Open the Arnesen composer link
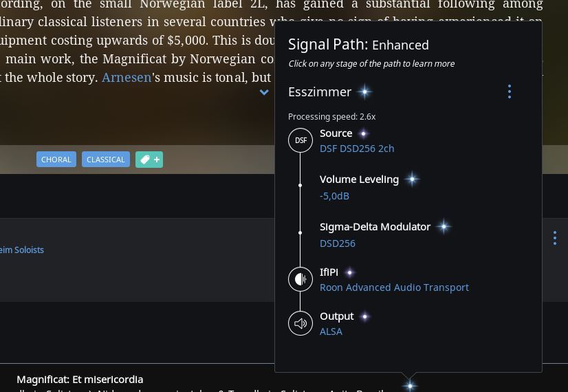 point(127,77)
